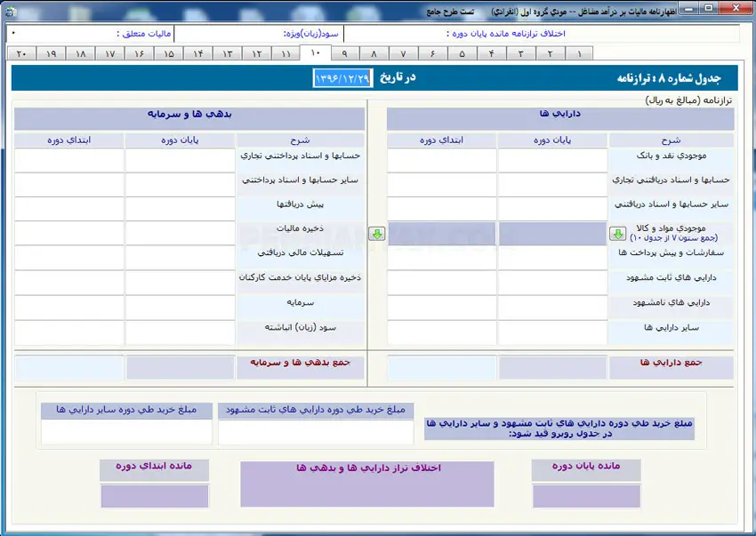Switch to tab ۲۰
Screen dimensions: 756x536
click(x=21, y=53)
